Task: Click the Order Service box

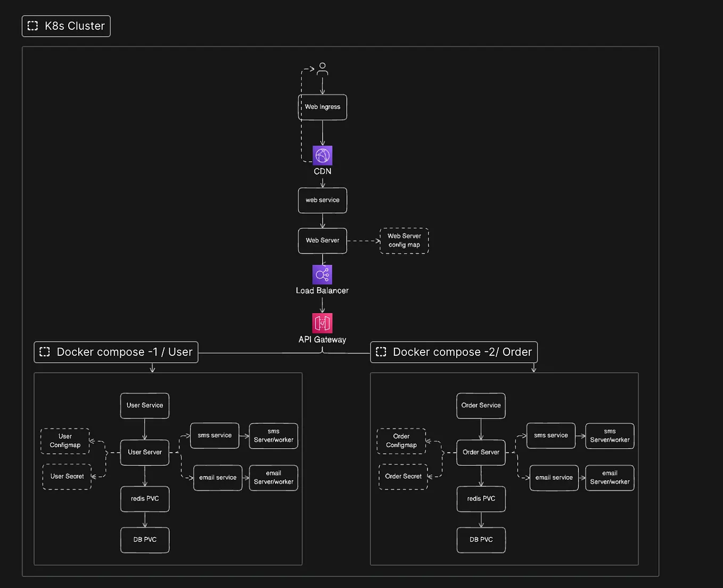Action: (481, 405)
